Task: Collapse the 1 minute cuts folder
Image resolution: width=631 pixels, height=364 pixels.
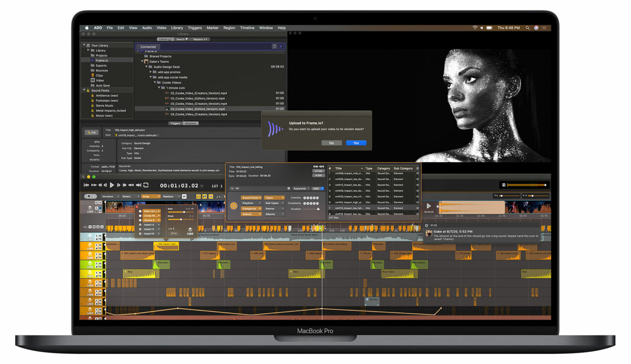Action: pos(159,88)
